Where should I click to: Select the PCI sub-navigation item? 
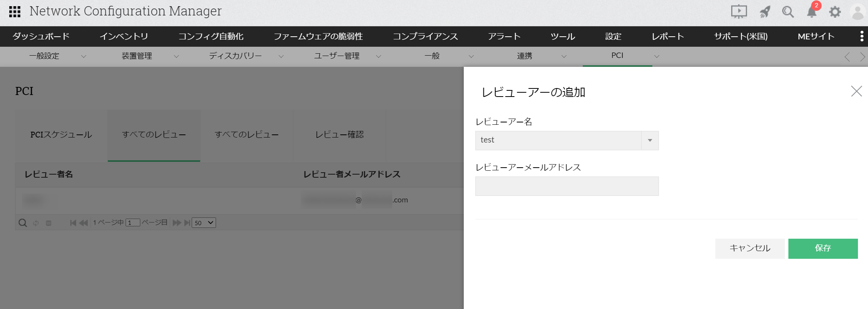coord(617,56)
